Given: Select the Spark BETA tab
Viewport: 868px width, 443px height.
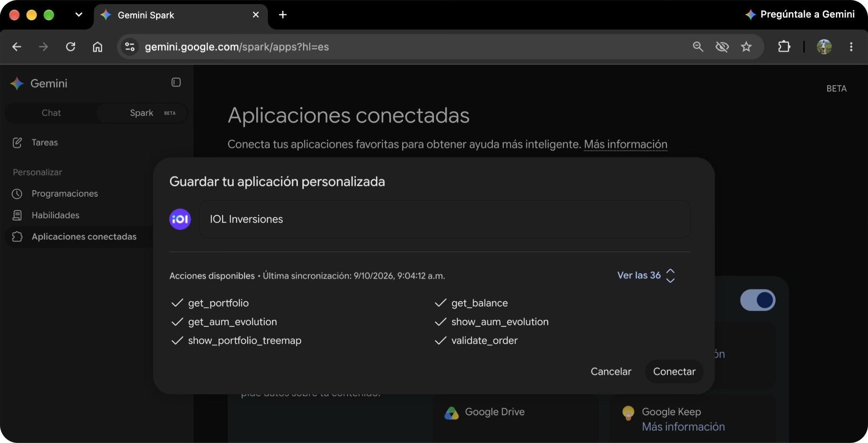Looking at the screenshot, I should pyautogui.click(x=142, y=113).
